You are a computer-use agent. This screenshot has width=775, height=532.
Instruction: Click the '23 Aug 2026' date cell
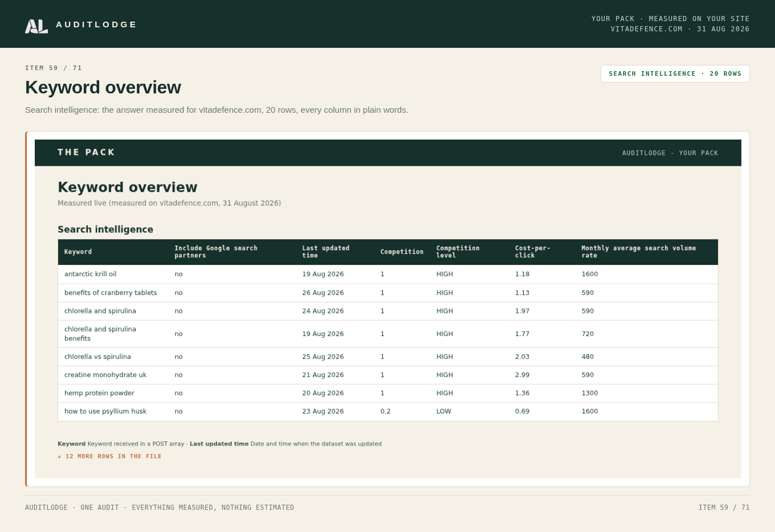pos(323,411)
